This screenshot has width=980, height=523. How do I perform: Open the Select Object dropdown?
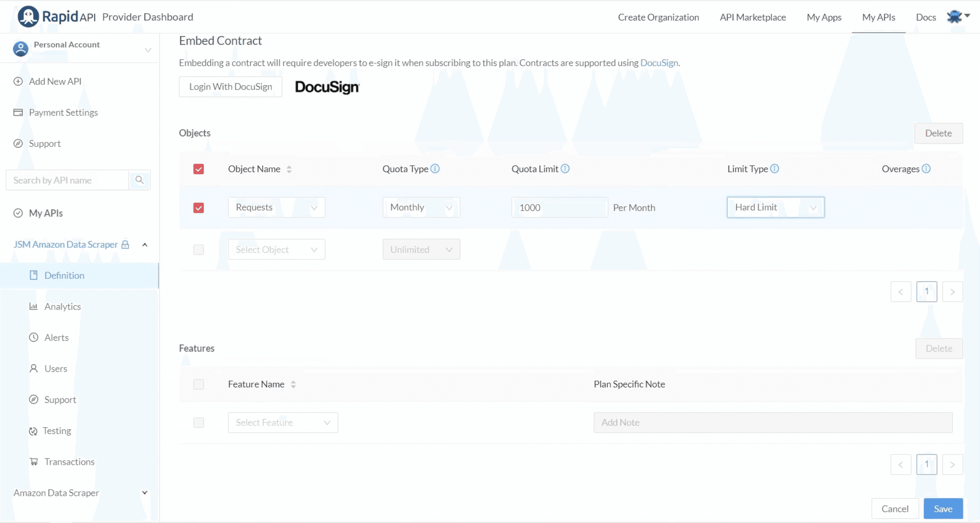click(277, 249)
